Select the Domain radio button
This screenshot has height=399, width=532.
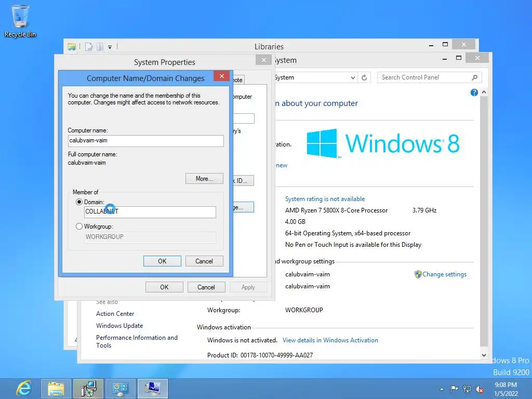coord(79,202)
